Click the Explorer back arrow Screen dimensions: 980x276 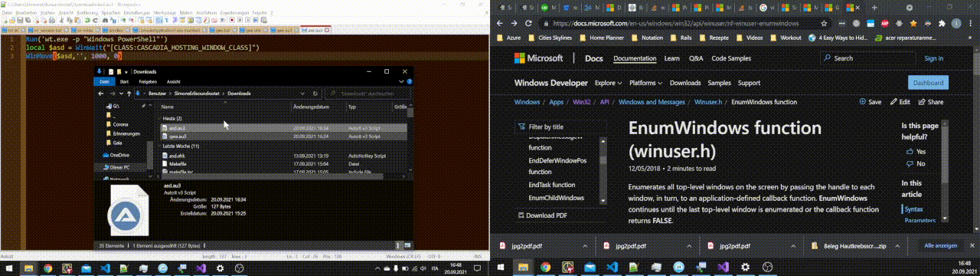click(x=101, y=94)
